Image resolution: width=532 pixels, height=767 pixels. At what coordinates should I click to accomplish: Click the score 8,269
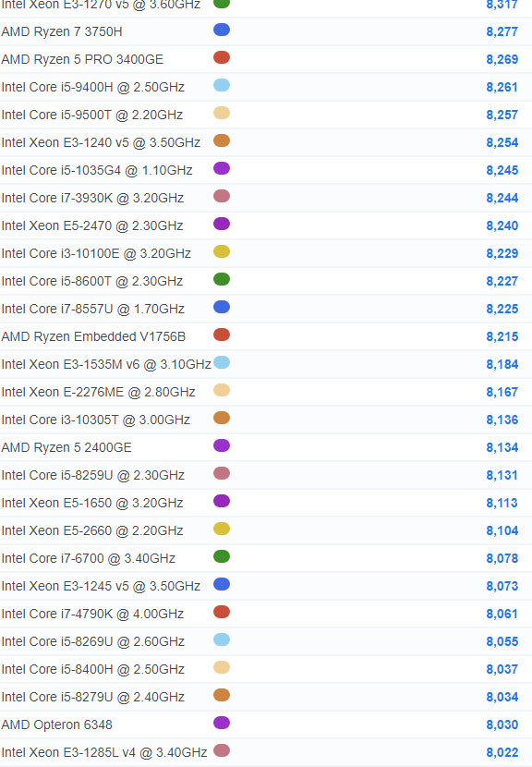pyautogui.click(x=502, y=59)
